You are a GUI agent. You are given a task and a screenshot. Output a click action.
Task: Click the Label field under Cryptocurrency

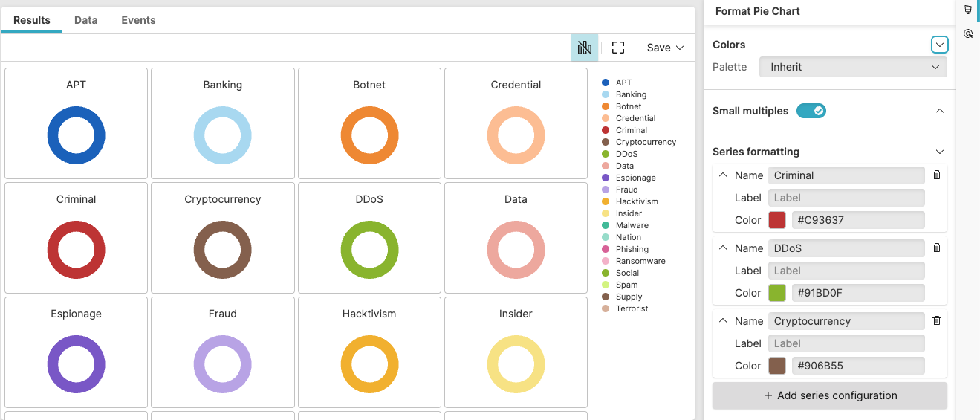(846, 343)
